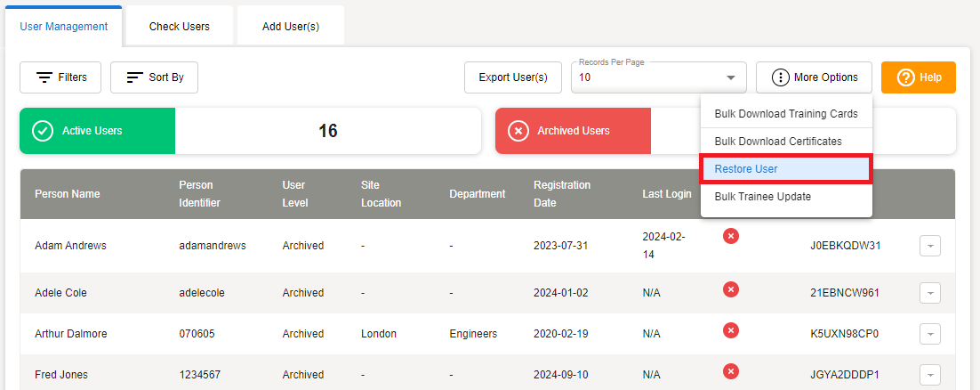Click the Archived Users X circle icon
This screenshot has width=980, height=390.
pyautogui.click(x=518, y=131)
